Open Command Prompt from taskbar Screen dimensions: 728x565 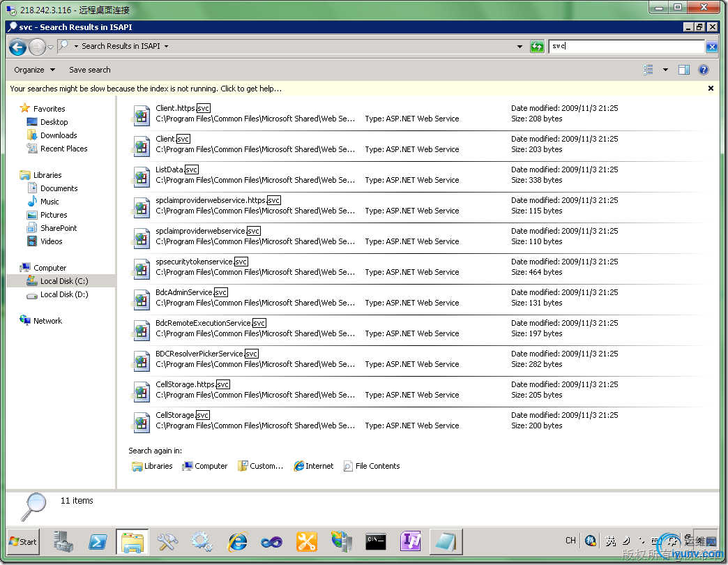tap(376, 542)
